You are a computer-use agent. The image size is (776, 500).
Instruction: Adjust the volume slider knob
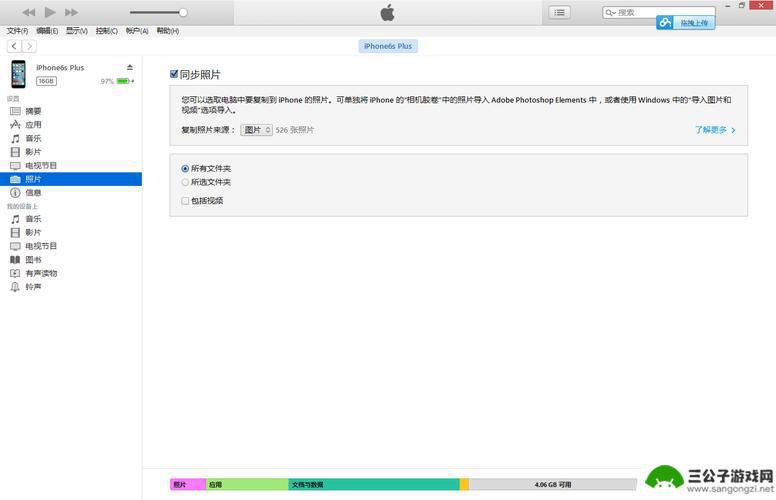pyautogui.click(x=183, y=12)
